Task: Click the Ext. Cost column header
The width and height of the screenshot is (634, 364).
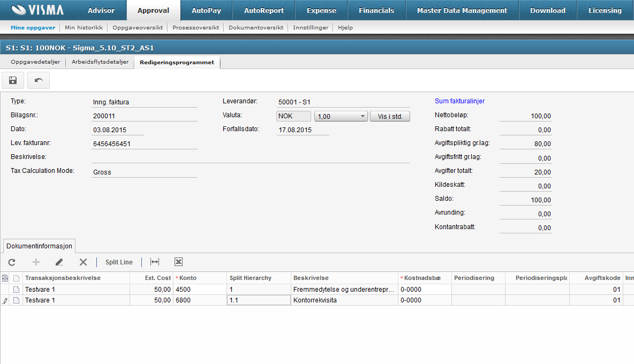Action: point(152,278)
